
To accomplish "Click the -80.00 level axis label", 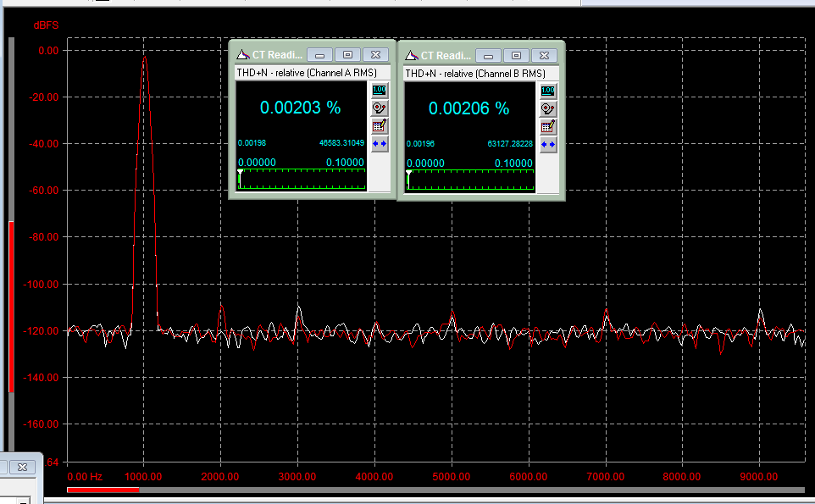I will [x=44, y=237].
